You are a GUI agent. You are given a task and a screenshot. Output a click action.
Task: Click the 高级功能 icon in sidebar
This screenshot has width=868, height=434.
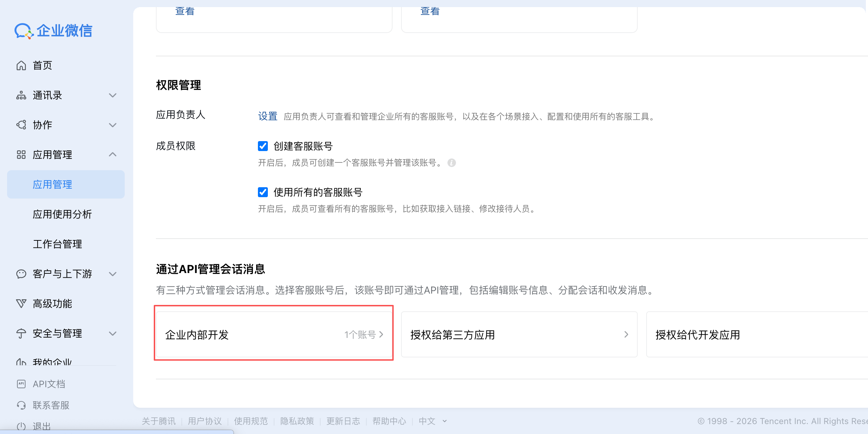coord(21,304)
